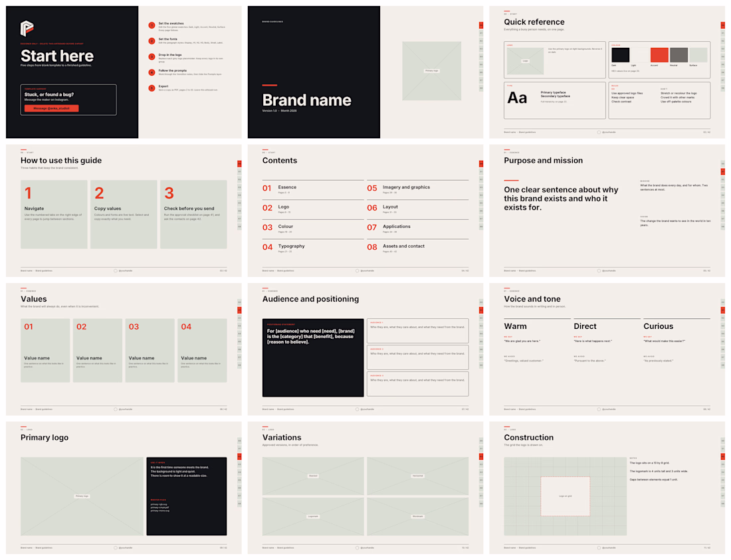The height and width of the screenshot is (560, 731).
Task: Open the 06 Layout contents entry
Action: click(418, 209)
